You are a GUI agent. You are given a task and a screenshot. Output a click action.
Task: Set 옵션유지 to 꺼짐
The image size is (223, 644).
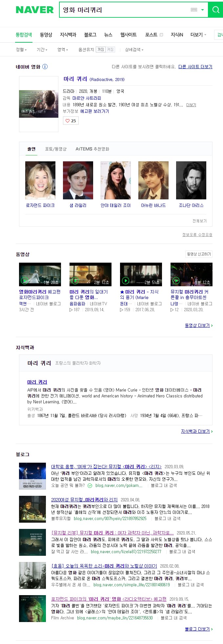click(x=101, y=50)
